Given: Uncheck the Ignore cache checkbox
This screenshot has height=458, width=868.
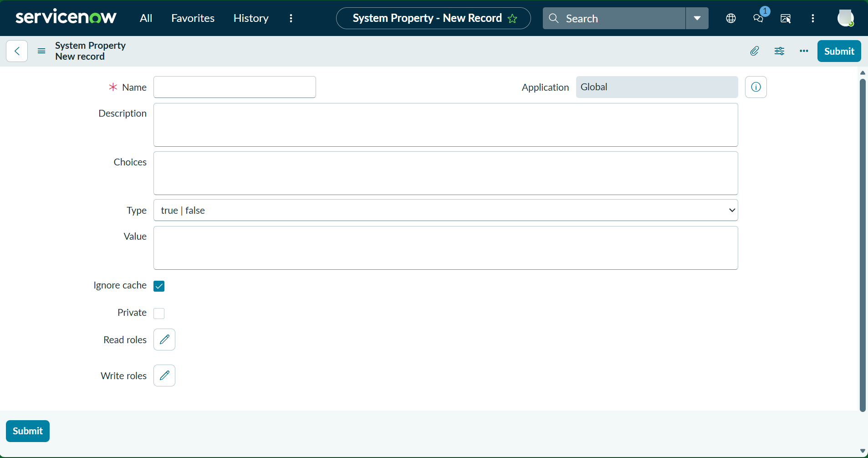Looking at the screenshot, I should pos(159,286).
